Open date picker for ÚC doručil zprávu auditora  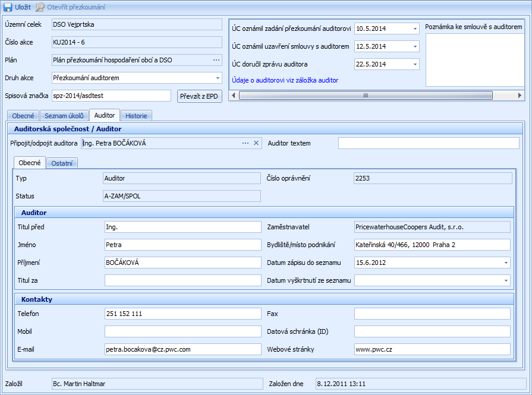click(415, 64)
